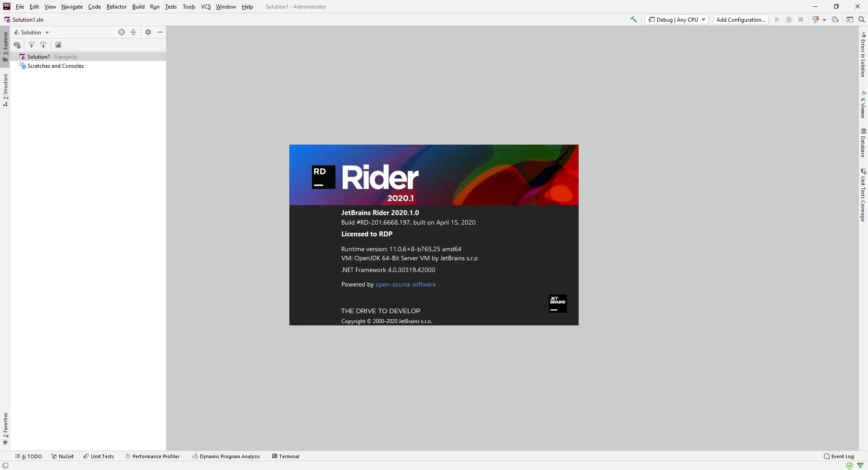
Task: Click the Solution1 node icon in tree
Action: click(x=23, y=56)
